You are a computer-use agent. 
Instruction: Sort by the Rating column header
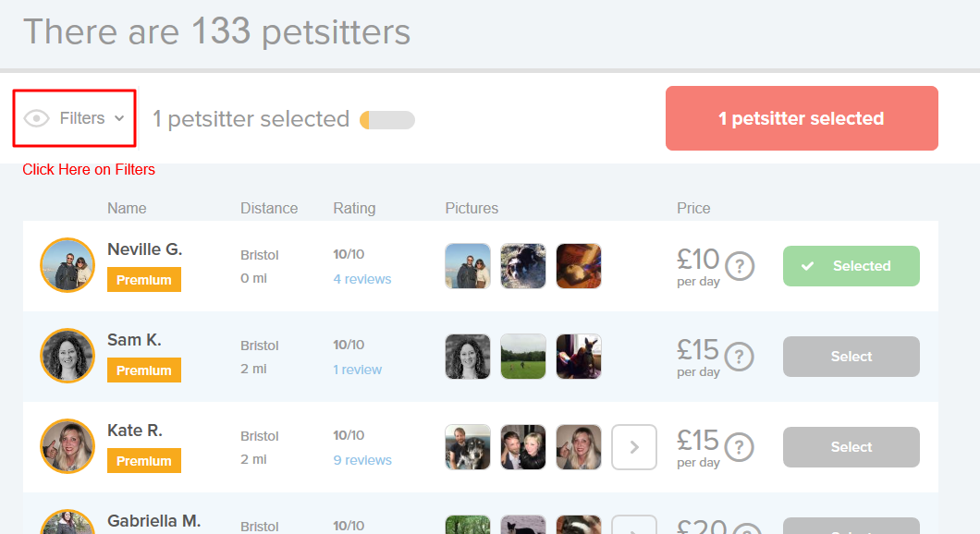(354, 208)
